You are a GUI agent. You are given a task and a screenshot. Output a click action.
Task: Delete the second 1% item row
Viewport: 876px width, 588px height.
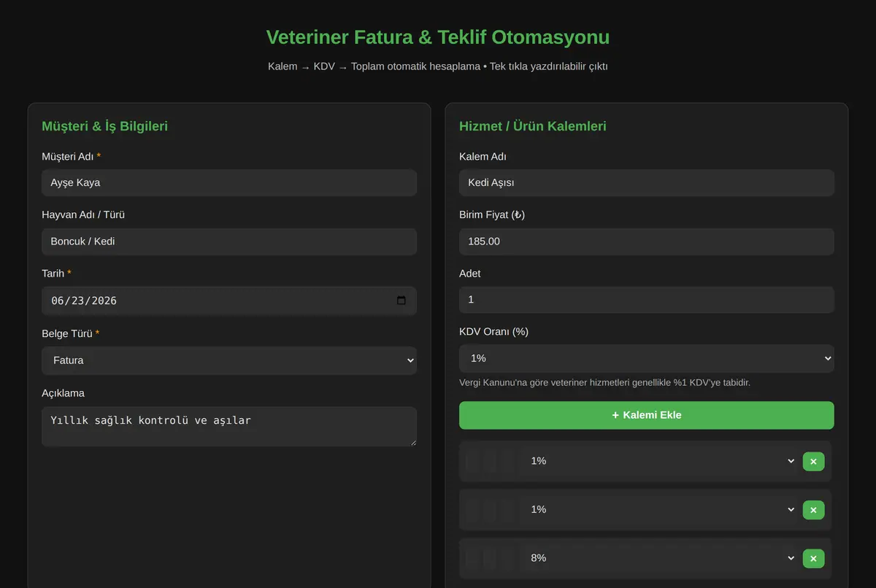(813, 509)
